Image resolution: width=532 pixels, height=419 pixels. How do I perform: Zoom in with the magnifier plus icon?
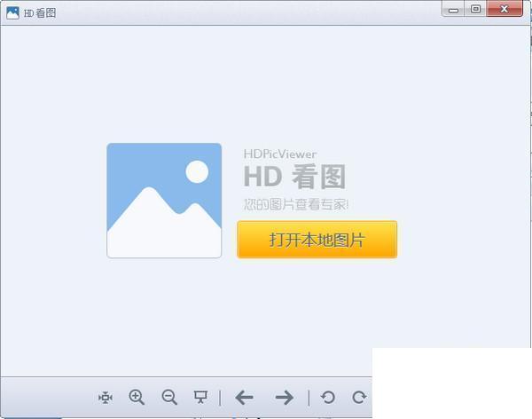point(137,397)
